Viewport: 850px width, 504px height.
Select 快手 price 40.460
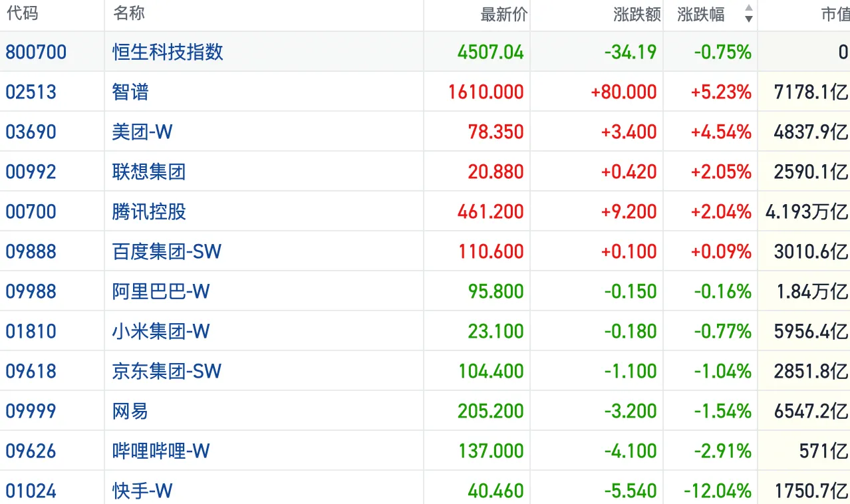point(496,491)
